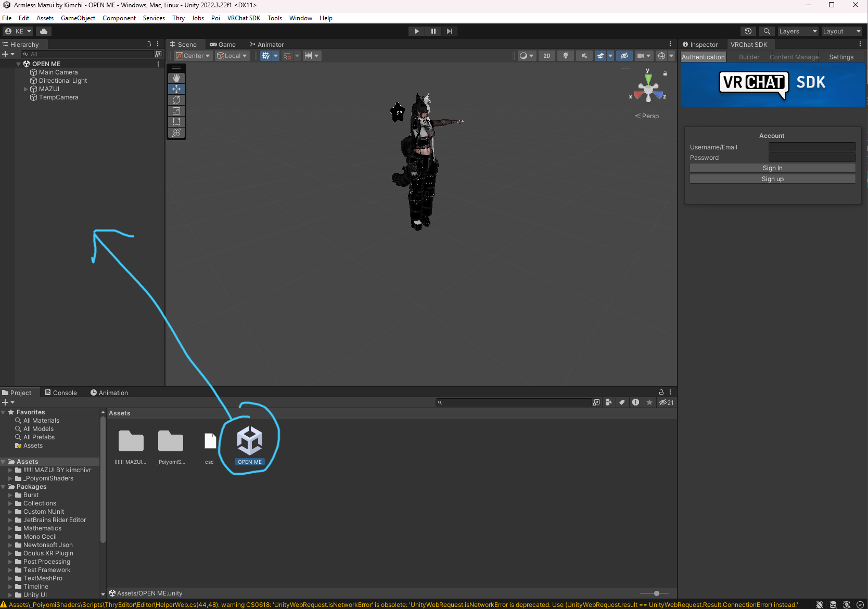Open Undo History icon

748,31
